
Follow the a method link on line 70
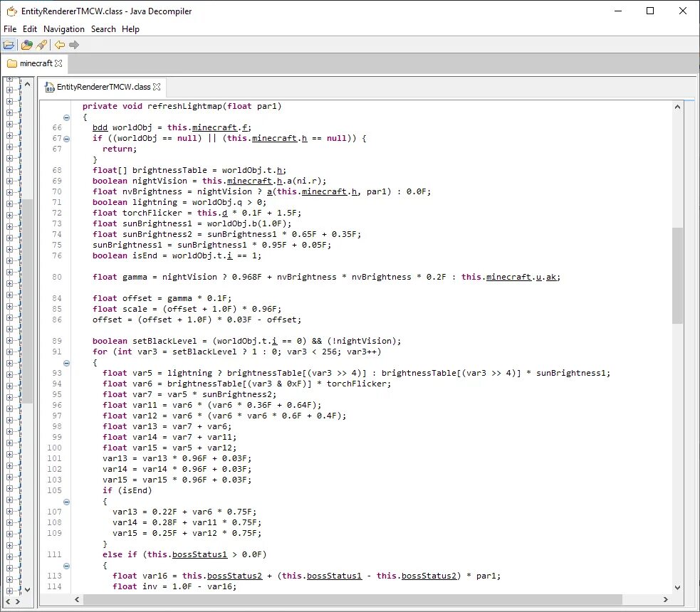tap(269, 192)
